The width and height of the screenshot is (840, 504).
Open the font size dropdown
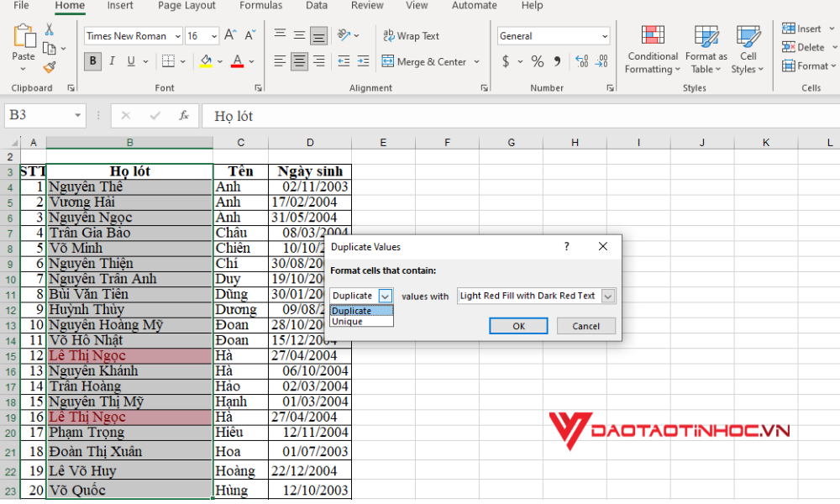213,36
